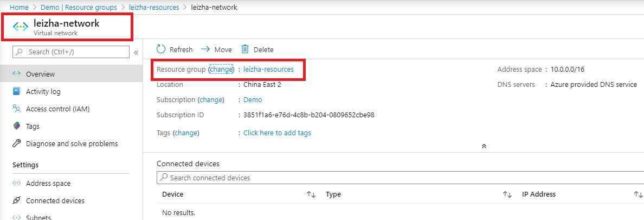Open the Address space settings item
The width and height of the screenshot is (644, 220).
[71, 184]
